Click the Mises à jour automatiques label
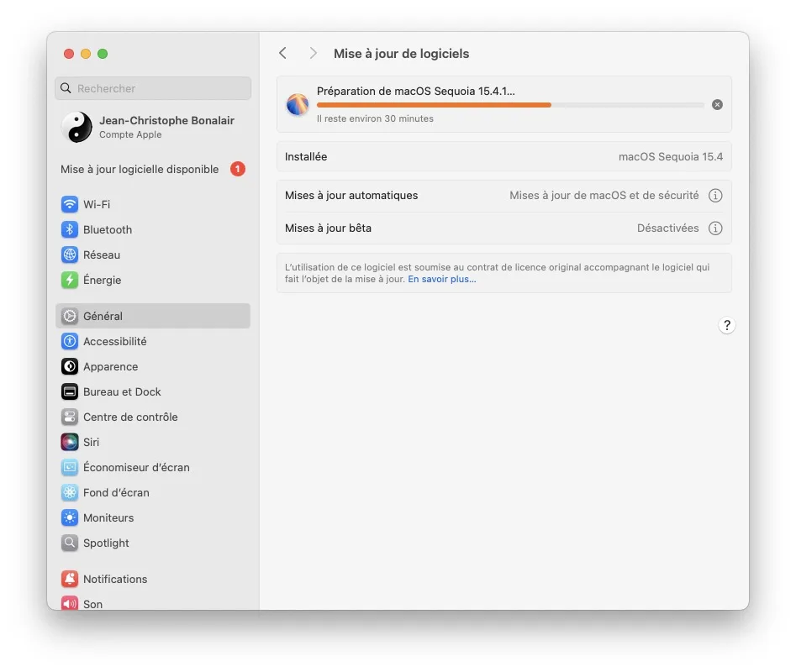This screenshot has height=672, width=796. click(351, 195)
